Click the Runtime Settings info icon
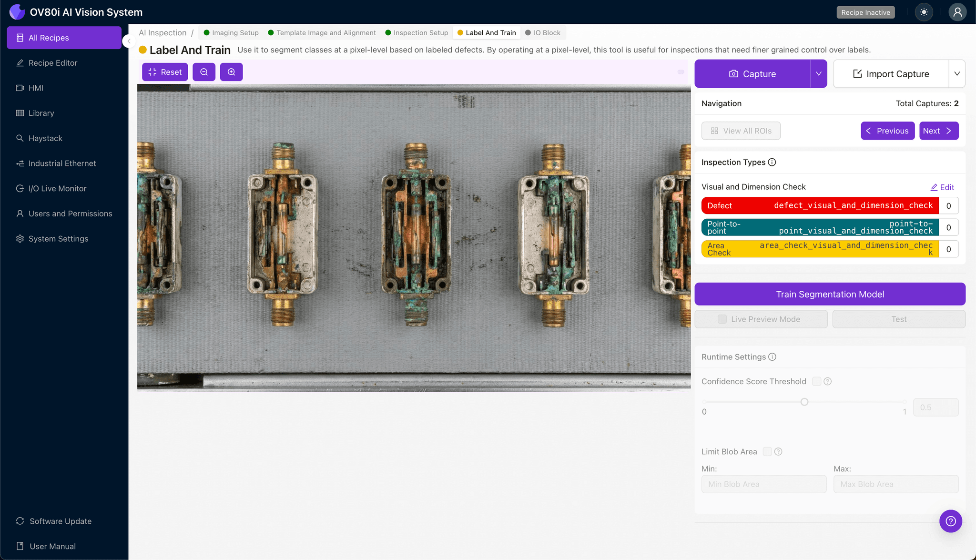Image resolution: width=976 pixels, height=560 pixels. point(773,357)
